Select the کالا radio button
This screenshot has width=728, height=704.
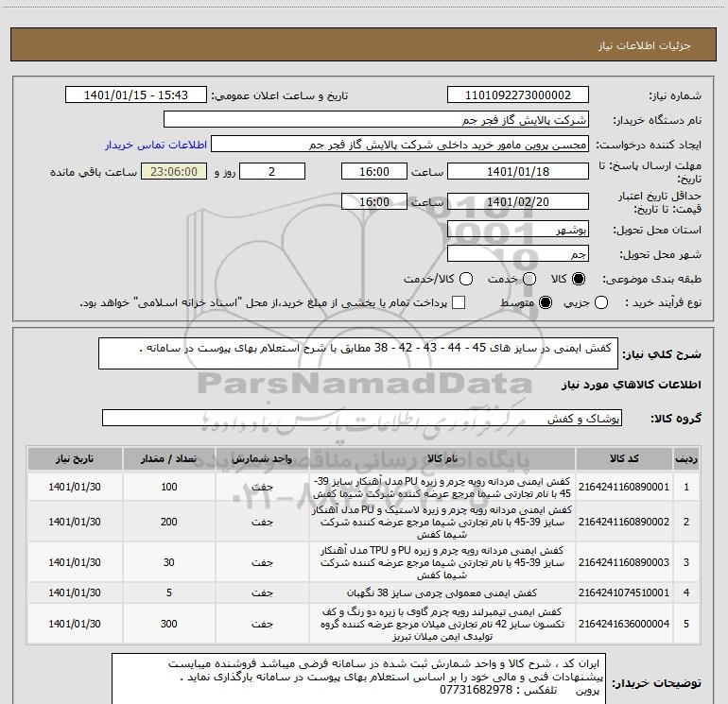(x=579, y=279)
